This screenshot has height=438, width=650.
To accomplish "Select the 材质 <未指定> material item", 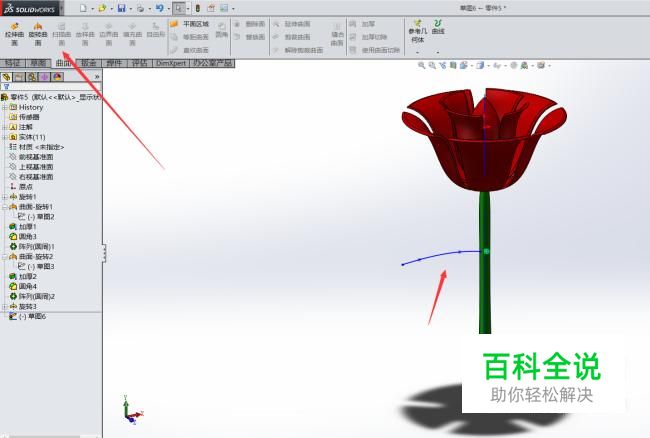I will (x=36, y=147).
